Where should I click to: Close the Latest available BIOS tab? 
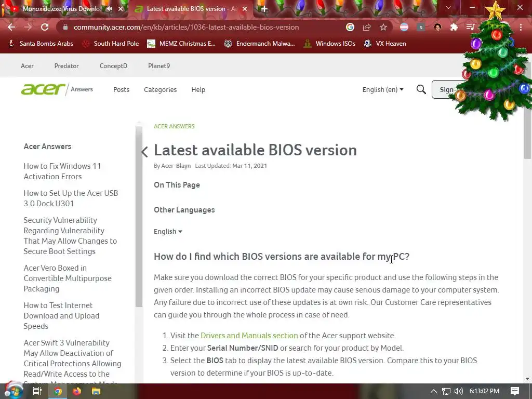pyautogui.click(x=245, y=9)
